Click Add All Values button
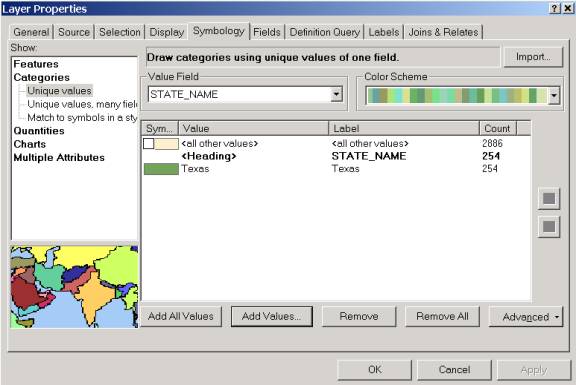576x385 pixels. pyautogui.click(x=181, y=316)
